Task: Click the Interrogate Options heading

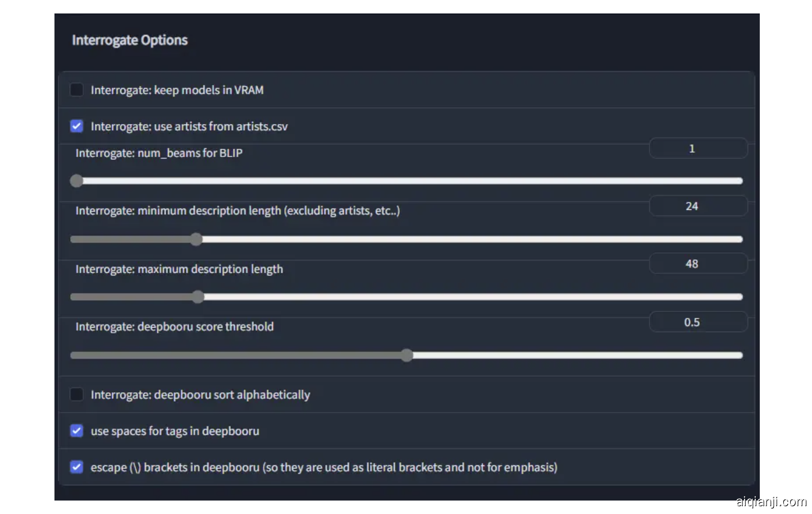Action: coord(130,40)
